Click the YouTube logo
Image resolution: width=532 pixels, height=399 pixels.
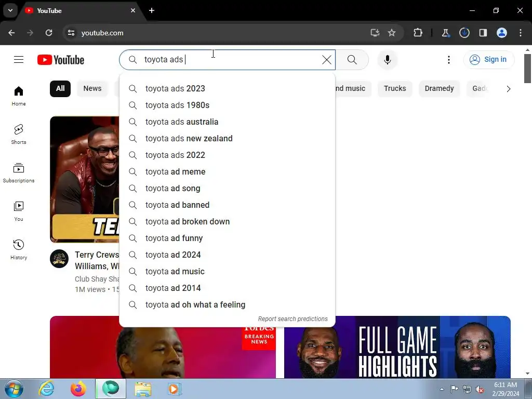(x=61, y=60)
